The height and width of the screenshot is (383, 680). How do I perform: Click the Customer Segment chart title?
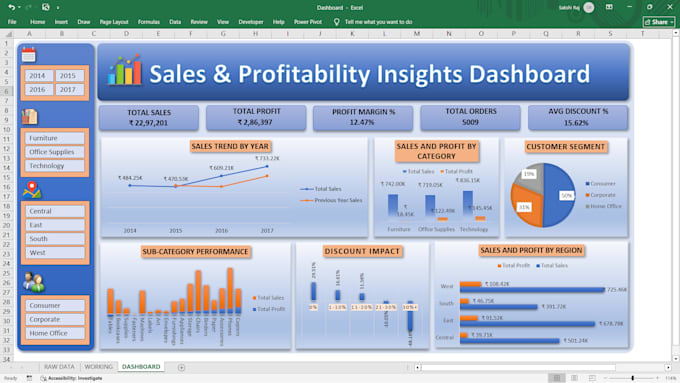click(566, 147)
